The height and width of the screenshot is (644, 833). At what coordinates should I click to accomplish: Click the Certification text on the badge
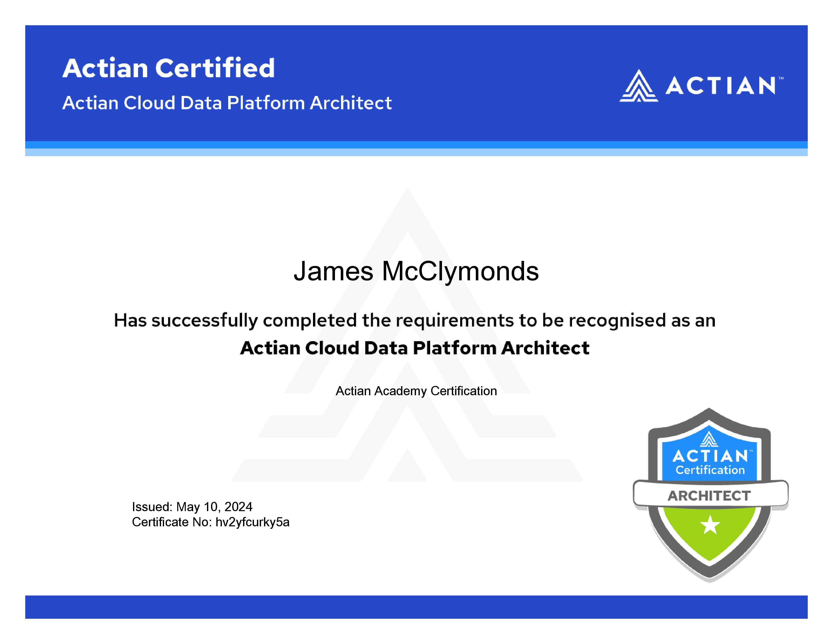tap(710, 470)
